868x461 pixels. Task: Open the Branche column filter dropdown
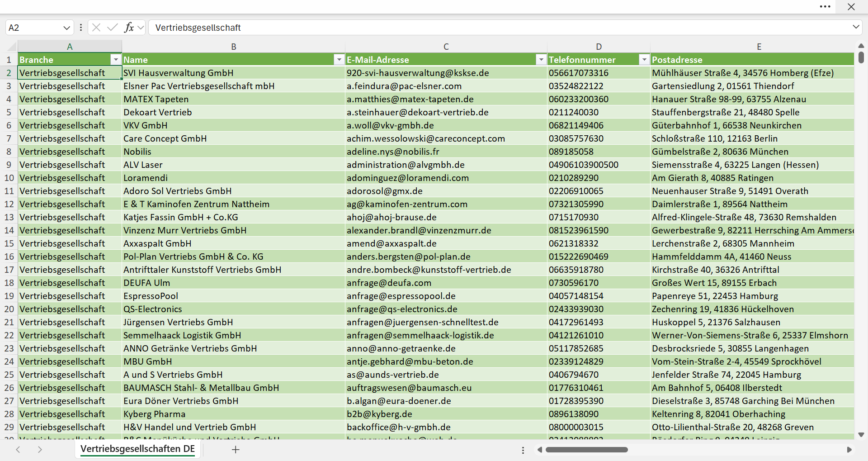click(116, 60)
